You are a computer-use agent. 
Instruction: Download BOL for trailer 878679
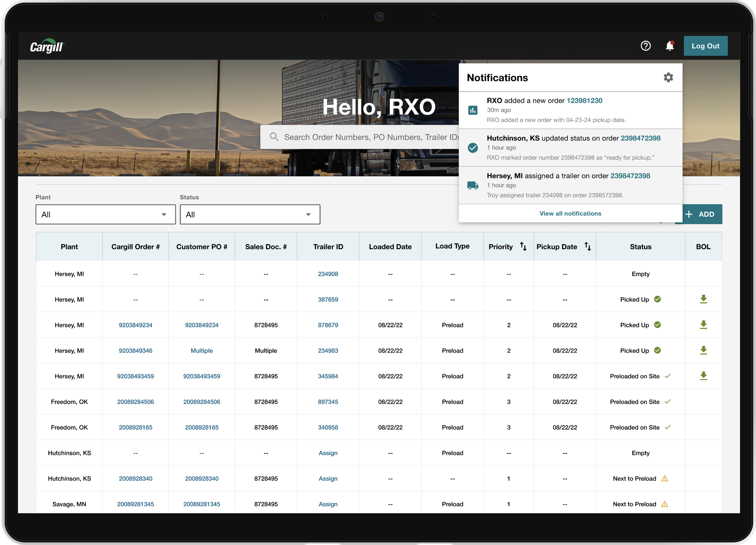[x=703, y=325]
